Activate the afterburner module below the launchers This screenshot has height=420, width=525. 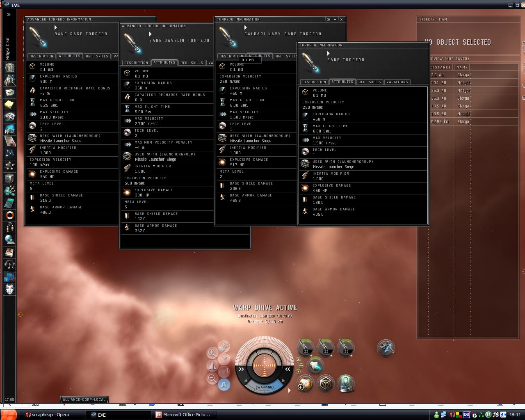(315, 365)
